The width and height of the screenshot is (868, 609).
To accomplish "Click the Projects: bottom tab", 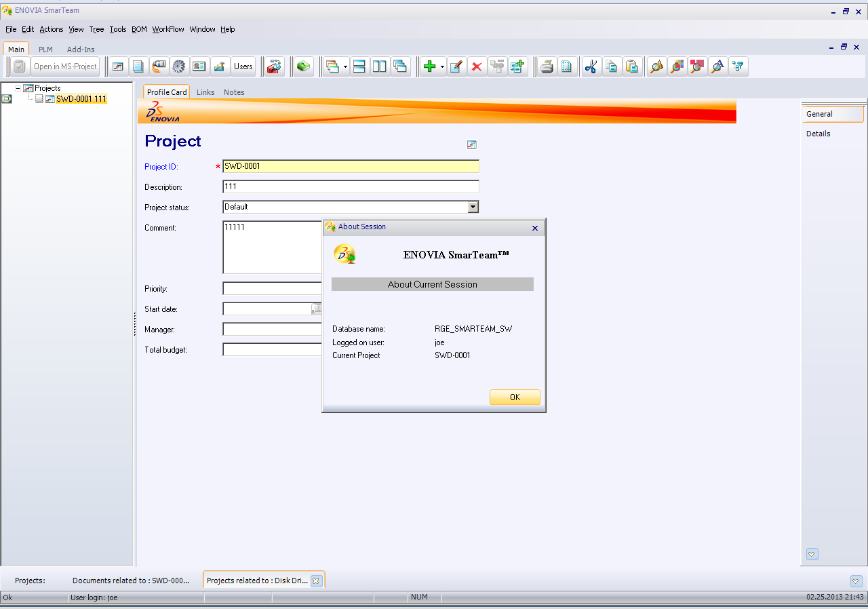I will pos(30,581).
